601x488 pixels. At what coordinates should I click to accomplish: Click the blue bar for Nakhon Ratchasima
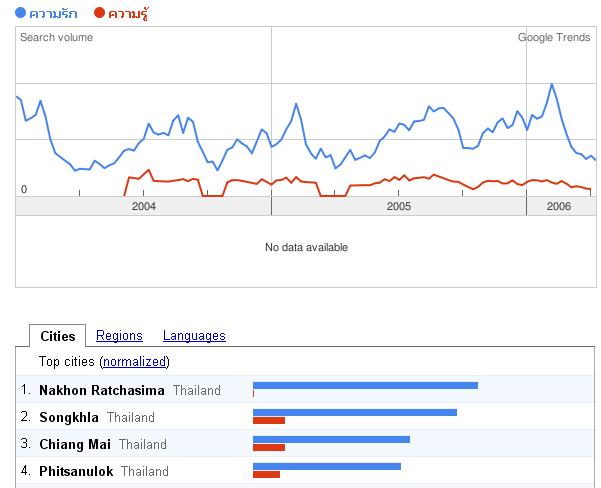[x=365, y=385]
